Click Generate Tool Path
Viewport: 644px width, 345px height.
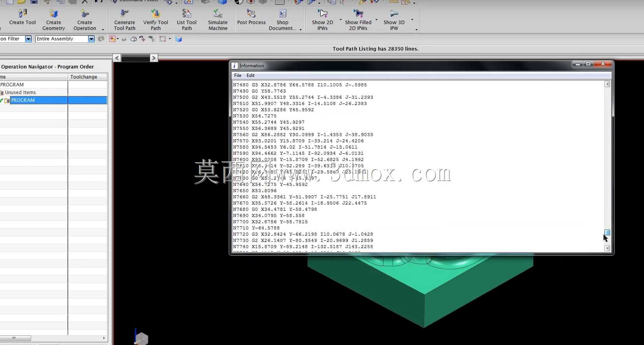coord(125,20)
